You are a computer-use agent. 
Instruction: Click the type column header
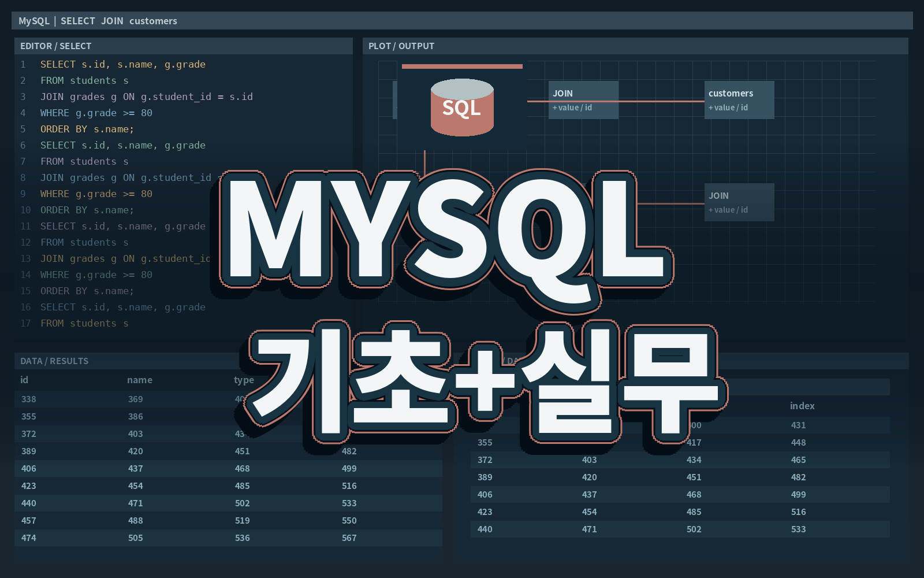[x=244, y=380]
